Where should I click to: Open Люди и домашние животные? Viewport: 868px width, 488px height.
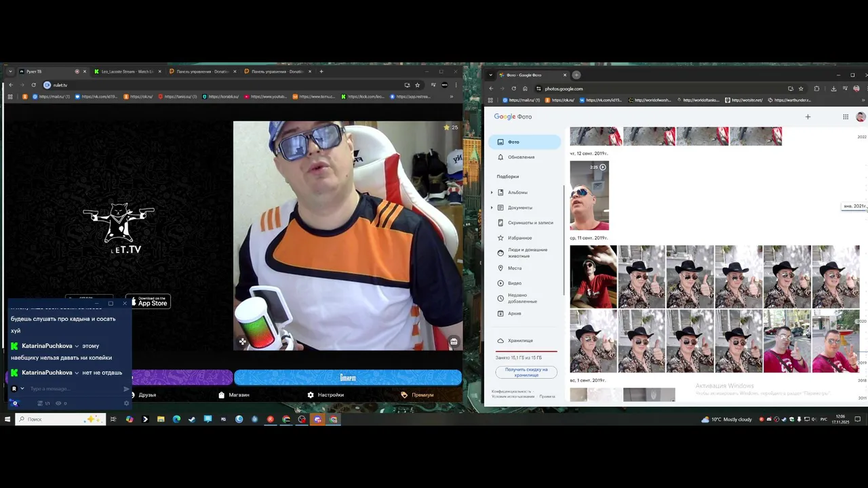(525, 253)
